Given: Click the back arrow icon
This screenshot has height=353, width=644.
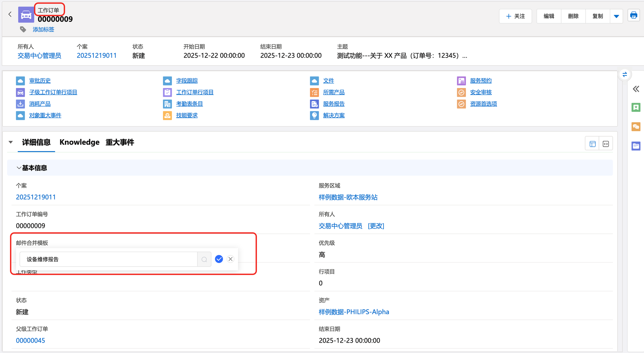Looking at the screenshot, I should click(10, 14).
